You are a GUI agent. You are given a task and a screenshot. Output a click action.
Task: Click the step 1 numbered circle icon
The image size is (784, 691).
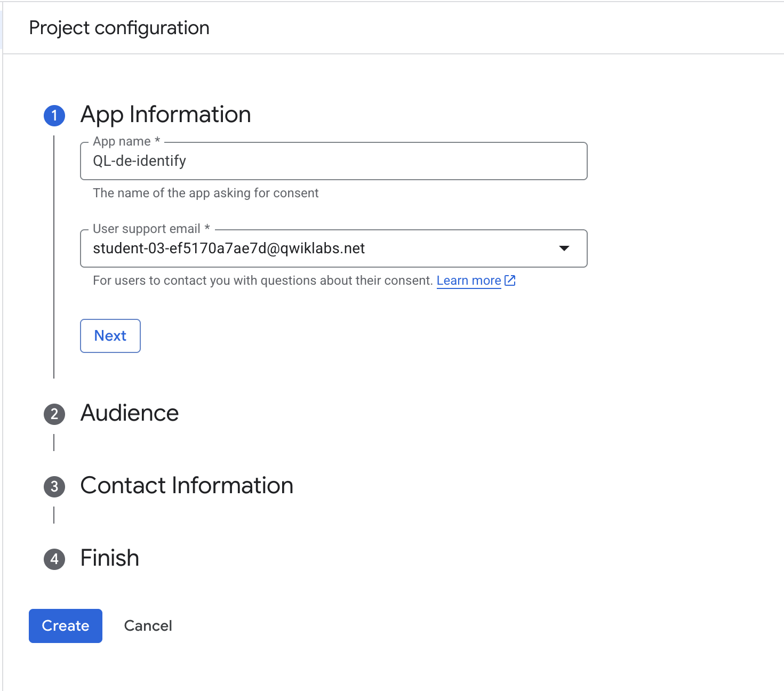pyautogui.click(x=54, y=115)
